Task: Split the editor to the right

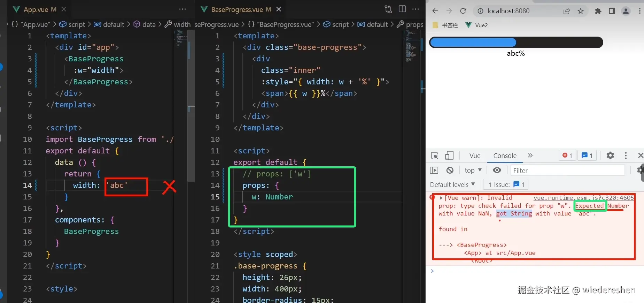Action: [402, 9]
